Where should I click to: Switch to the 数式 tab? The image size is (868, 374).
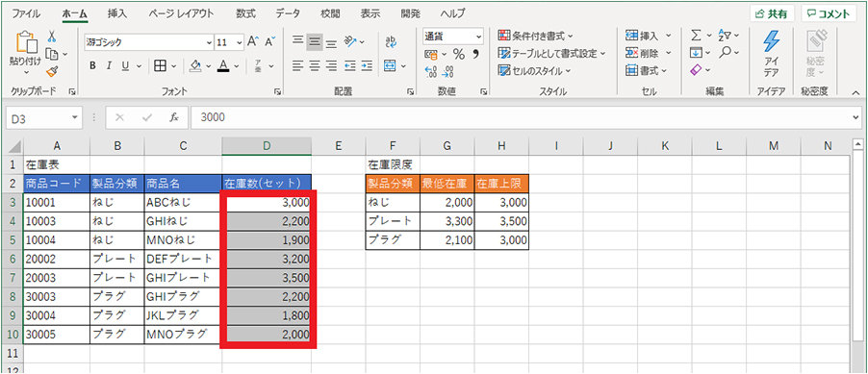[x=245, y=13]
